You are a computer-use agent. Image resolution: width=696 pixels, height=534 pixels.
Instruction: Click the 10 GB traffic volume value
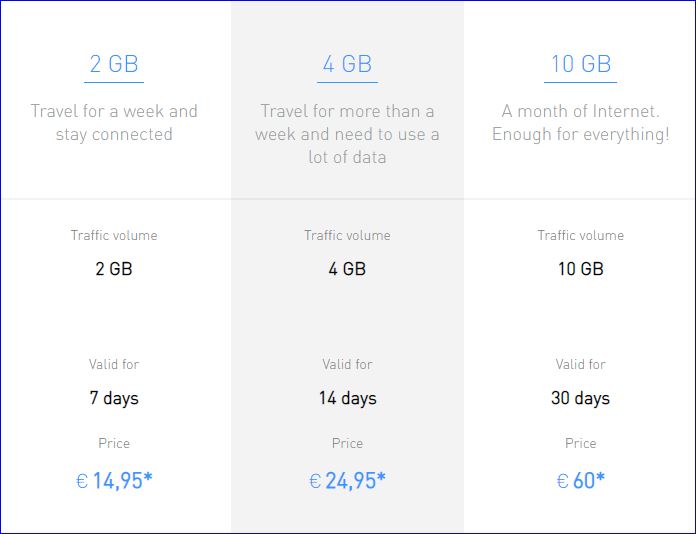580,269
